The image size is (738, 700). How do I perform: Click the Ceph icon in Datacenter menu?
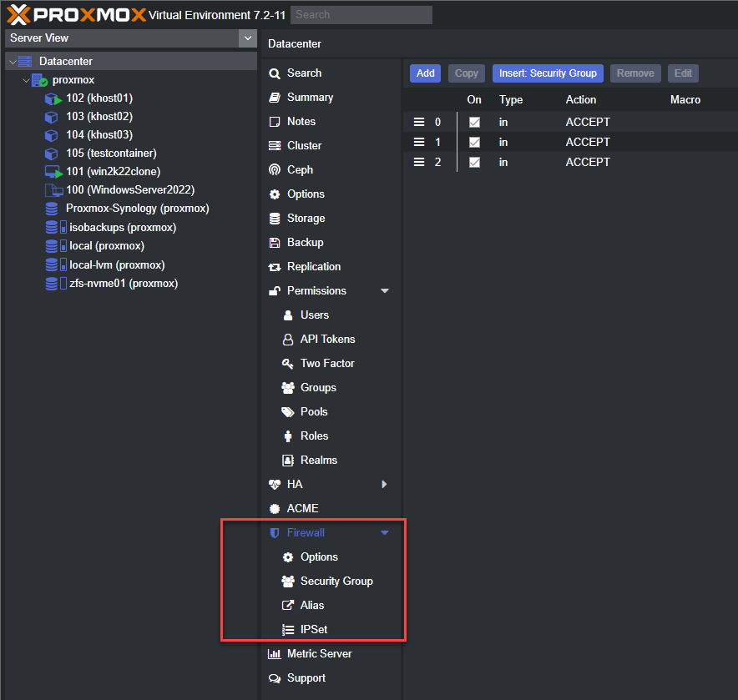(x=275, y=170)
